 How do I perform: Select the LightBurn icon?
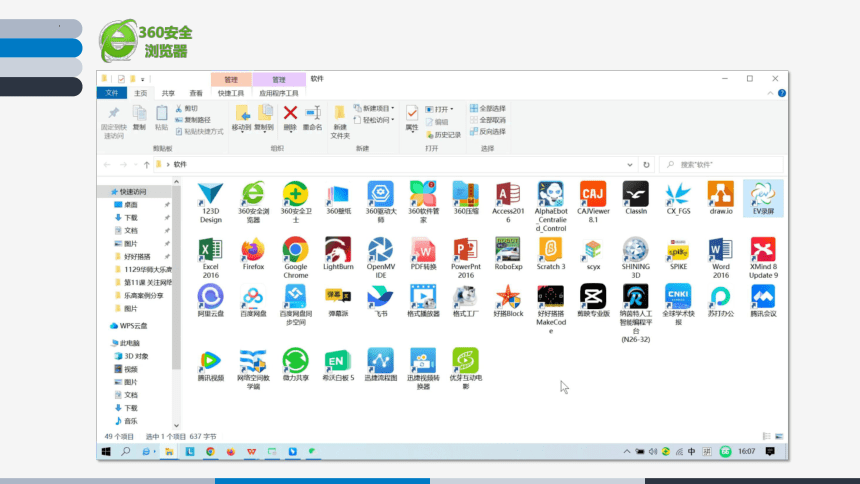point(338,254)
